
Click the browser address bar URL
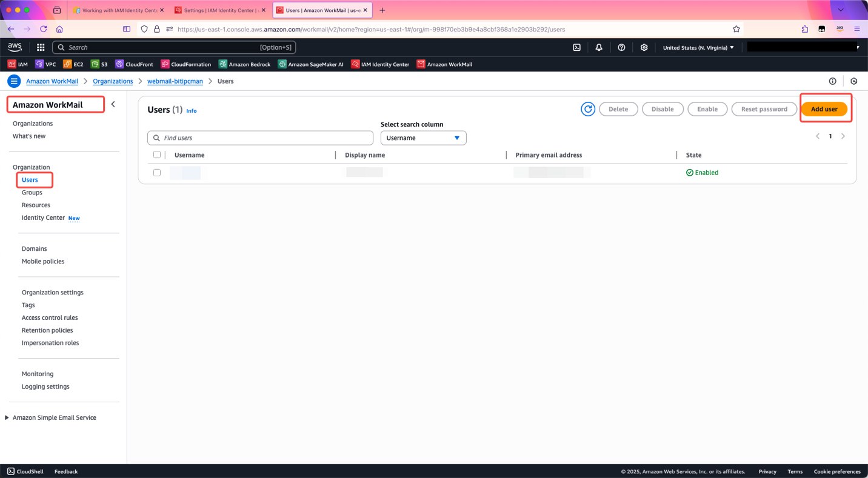(371, 29)
